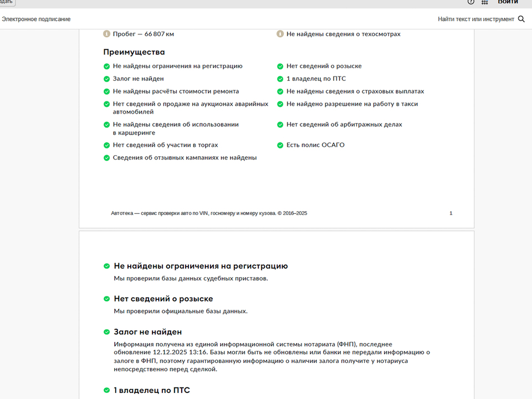The image size is (532, 399).
Task: Open the apps grid icon
Action: [485, 2]
